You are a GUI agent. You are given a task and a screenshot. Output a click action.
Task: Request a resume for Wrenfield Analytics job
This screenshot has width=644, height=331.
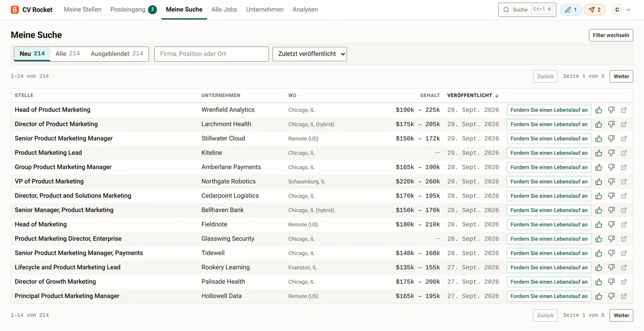click(549, 110)
